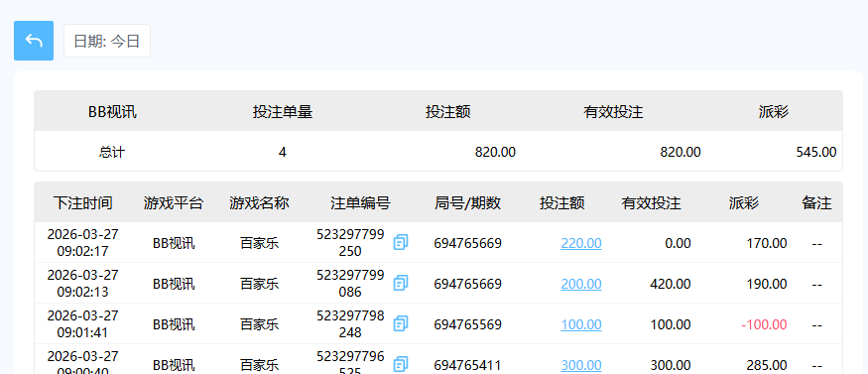Copy order number 523297798248

click(x=401, y=323)
